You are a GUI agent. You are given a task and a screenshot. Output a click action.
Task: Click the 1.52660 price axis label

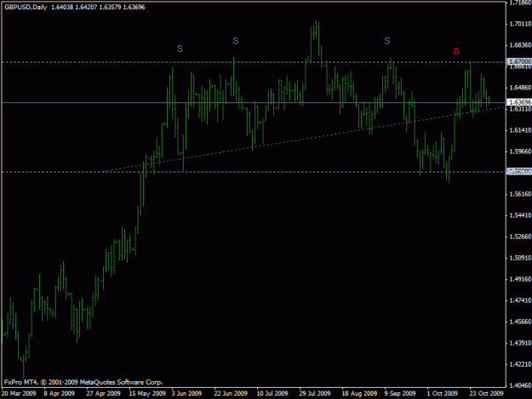[x=520, y=237]
